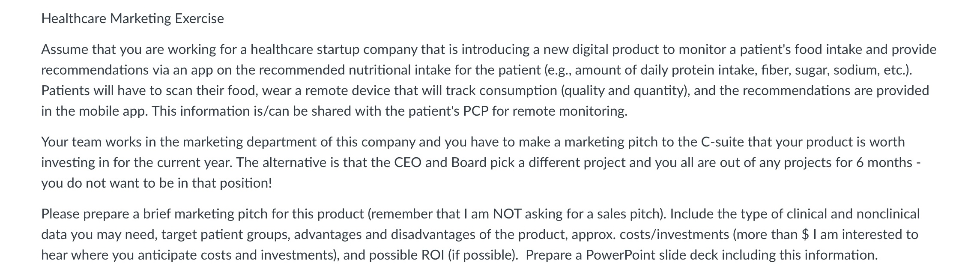
Task: Click the capitalized word "NOT"
Action: pos(507,214)
